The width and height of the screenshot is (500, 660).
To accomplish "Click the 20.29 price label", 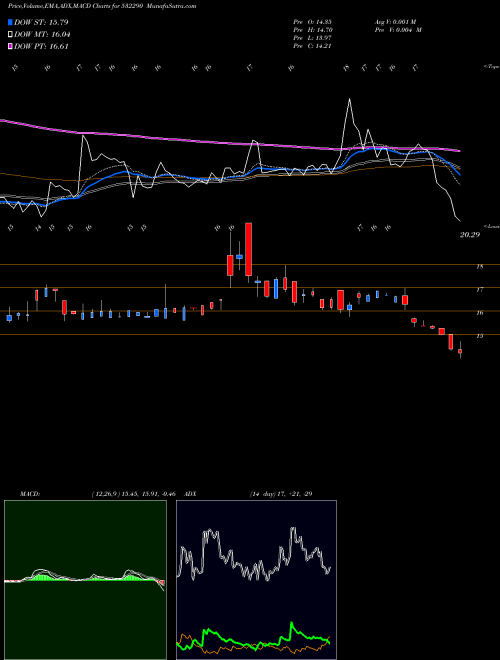I will point(470,235).
